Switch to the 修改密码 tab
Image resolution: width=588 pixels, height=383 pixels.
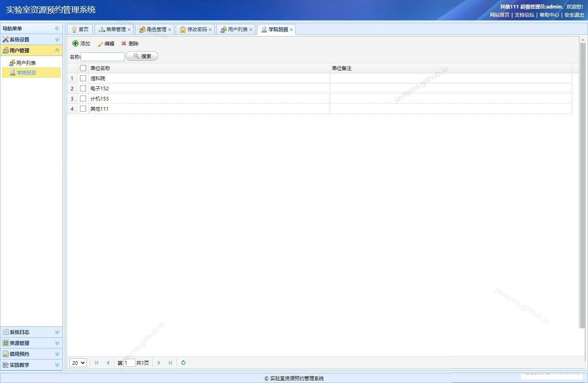point(195,29)
